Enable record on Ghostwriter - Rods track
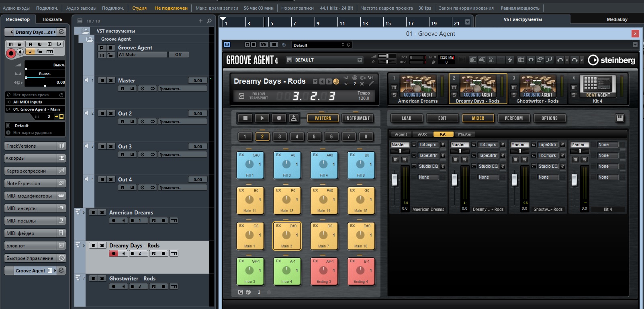Viewport: 644px width, 309px height. click(114, 286)
